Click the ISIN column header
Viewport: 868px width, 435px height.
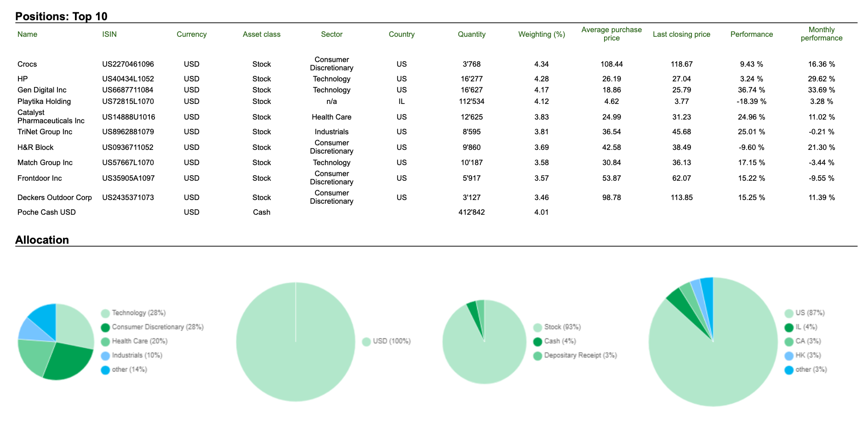[109, 34]
